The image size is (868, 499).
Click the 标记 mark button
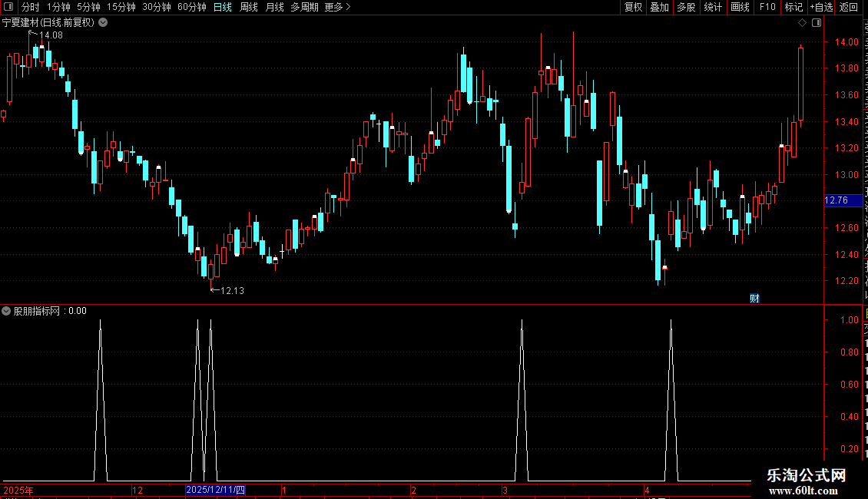click(793, 7)
